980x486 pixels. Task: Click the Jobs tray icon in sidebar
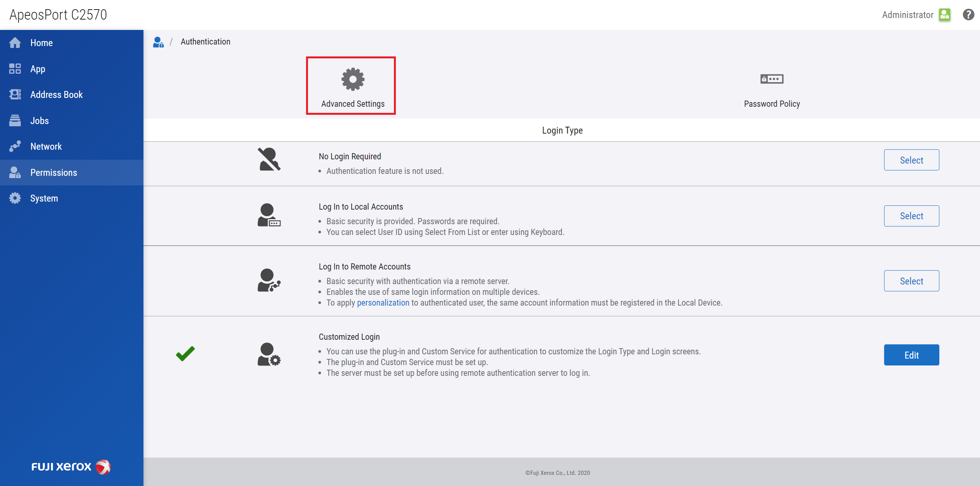pyautogui.click(x=15, y=121)
